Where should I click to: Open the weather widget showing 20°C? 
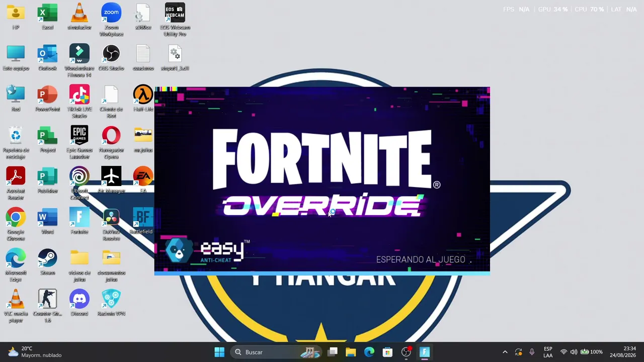tap(35, 352)
